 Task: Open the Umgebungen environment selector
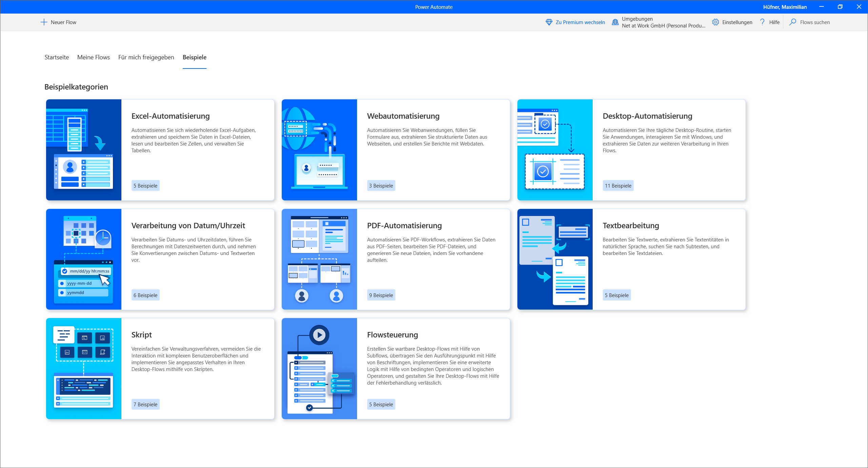click(659, 22)
